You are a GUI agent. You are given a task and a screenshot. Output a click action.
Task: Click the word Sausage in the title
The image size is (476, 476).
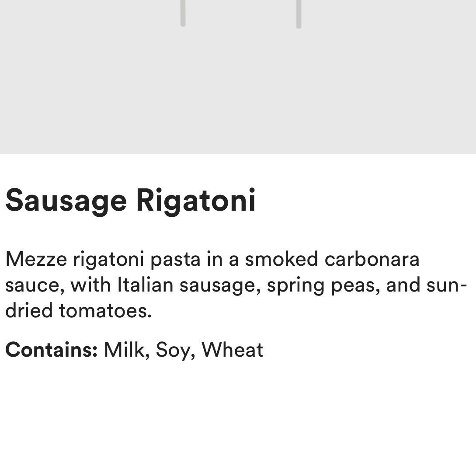point(66,201)
